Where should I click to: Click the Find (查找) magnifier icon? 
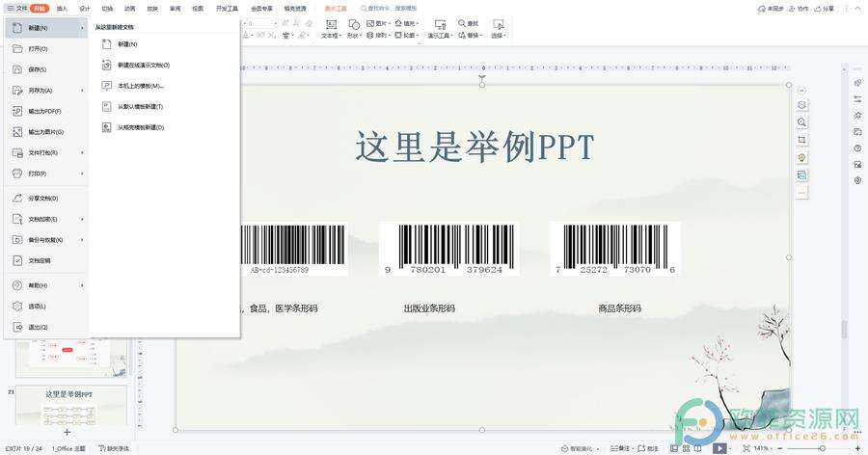coord(462,23)
